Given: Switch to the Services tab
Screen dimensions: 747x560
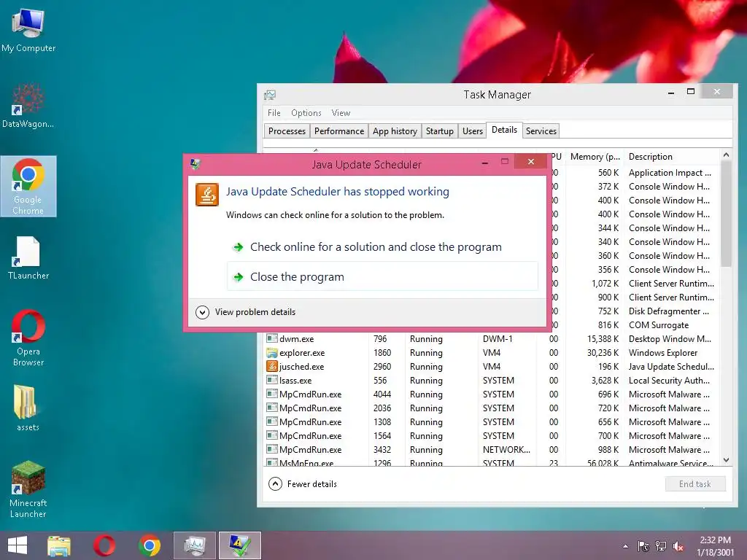Looking at the screenshot, I should pyautogui.click(x=541, y=131).
